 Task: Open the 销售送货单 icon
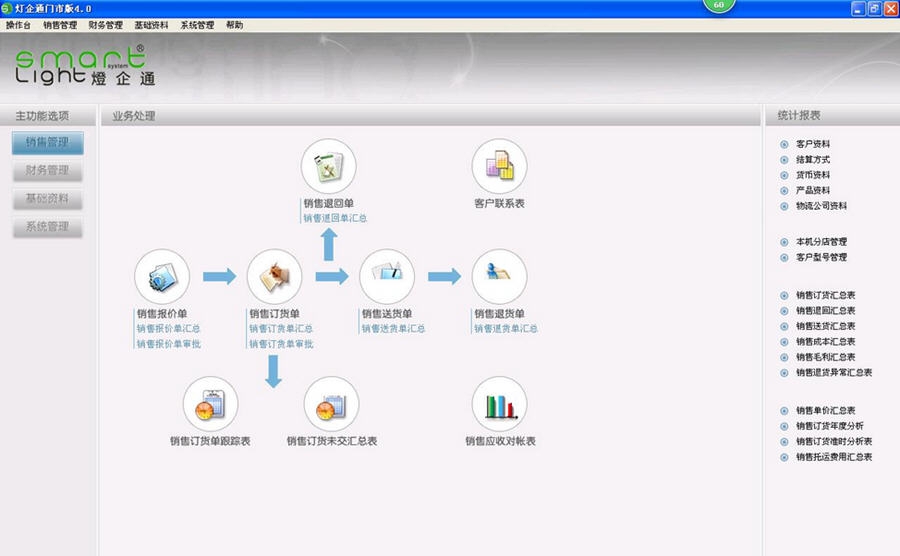coord(387,277)
